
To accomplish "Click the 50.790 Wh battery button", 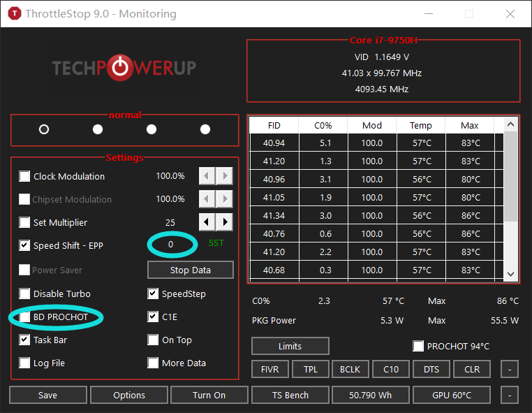I will [371, 395].
